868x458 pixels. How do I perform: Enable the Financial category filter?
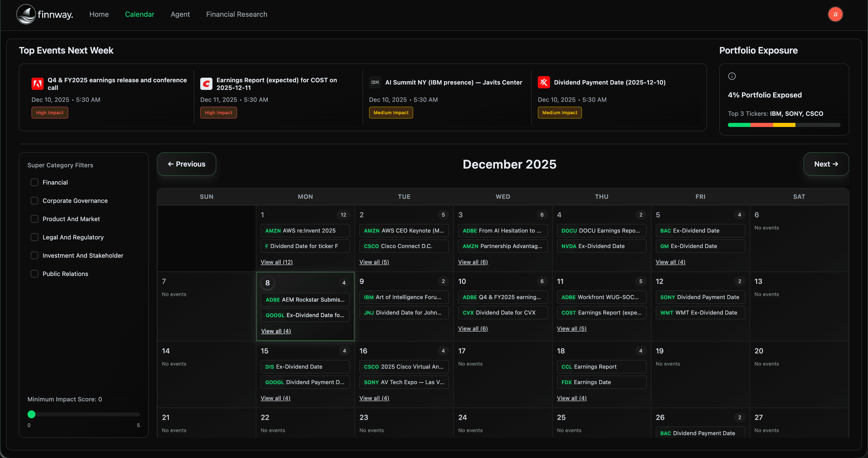34,182
